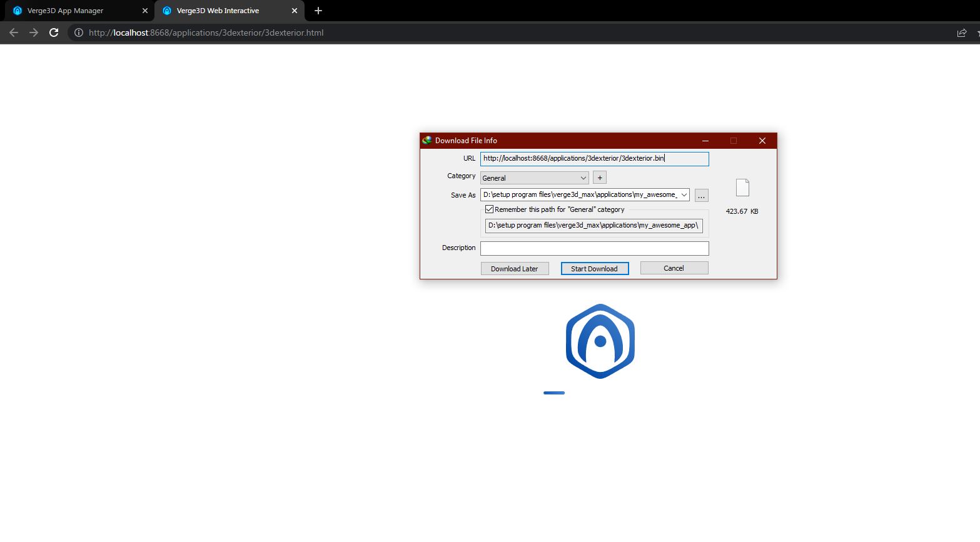Image resolution: width=980 pixels, height=542 pixels.
Task: Toggle Remember this path checkbox
Action: [490, 209]
